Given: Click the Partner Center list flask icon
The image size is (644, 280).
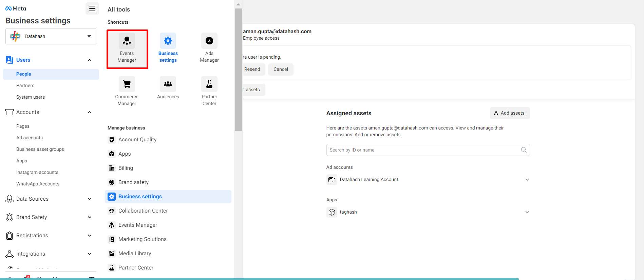Looking at the screenshot, I should tap(112, 268).
